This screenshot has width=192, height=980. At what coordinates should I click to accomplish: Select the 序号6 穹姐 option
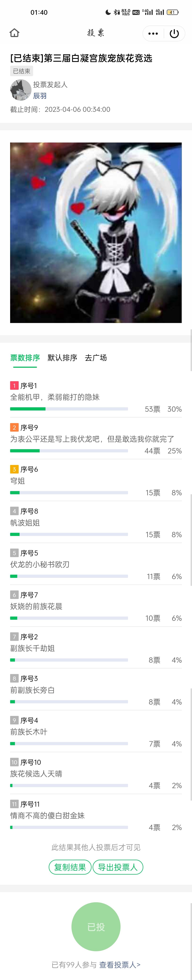[96, 480]
